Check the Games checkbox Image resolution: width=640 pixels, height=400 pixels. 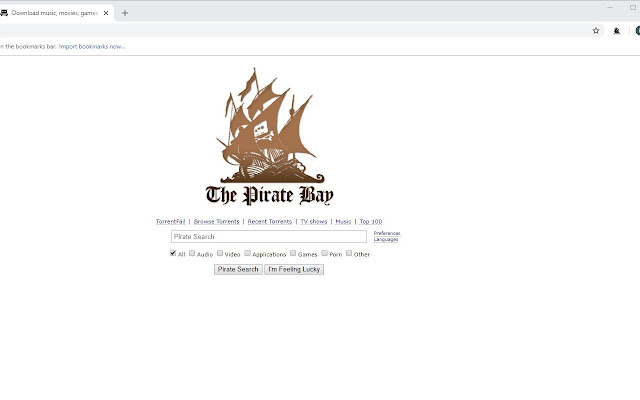coord(293,253)
